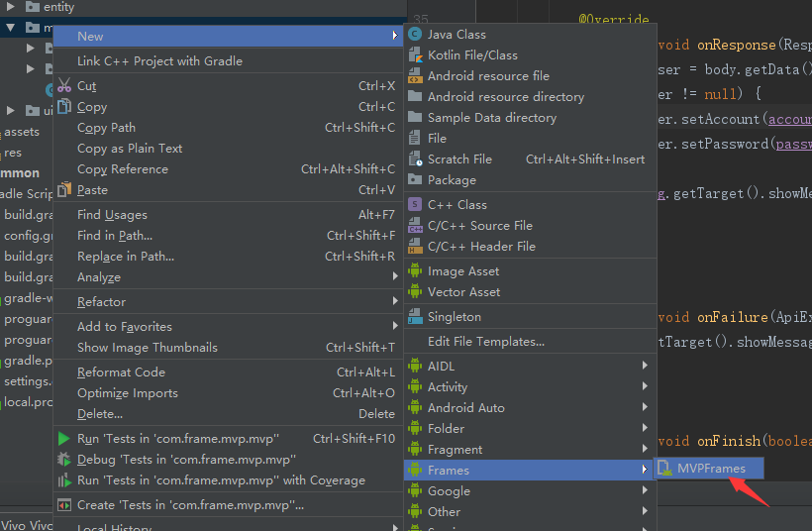Choose Edit File Templates... entry
Screen dimensions: 812x531
click(x=531, y=342)
